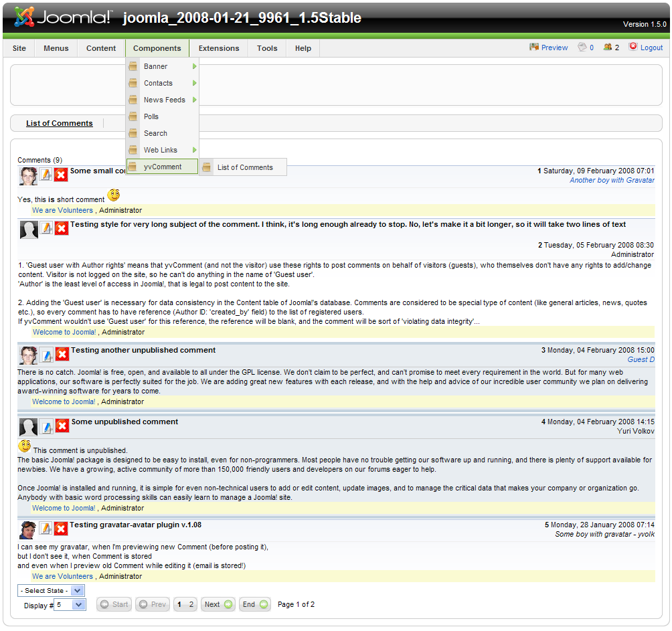The height and width of the screenshot is (631, 672).
Task: Click the messages icon showing 0
Action: point(582,47)
